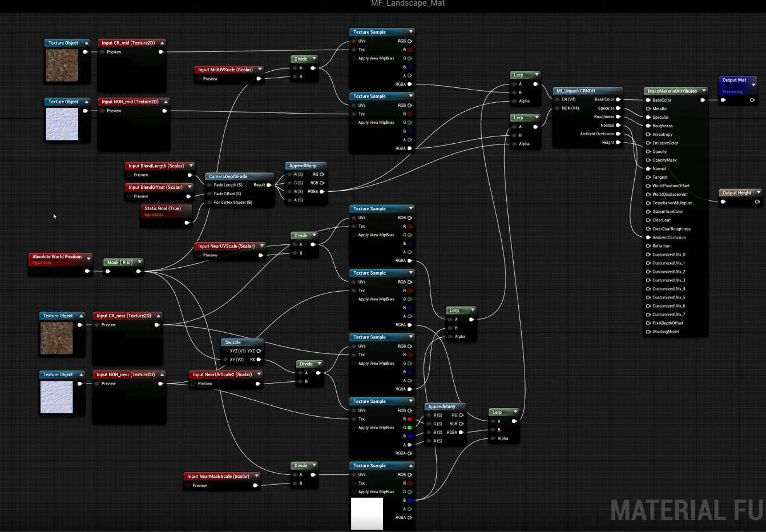Select the MI_UnpackCRNOH node title

pos(576,91)
